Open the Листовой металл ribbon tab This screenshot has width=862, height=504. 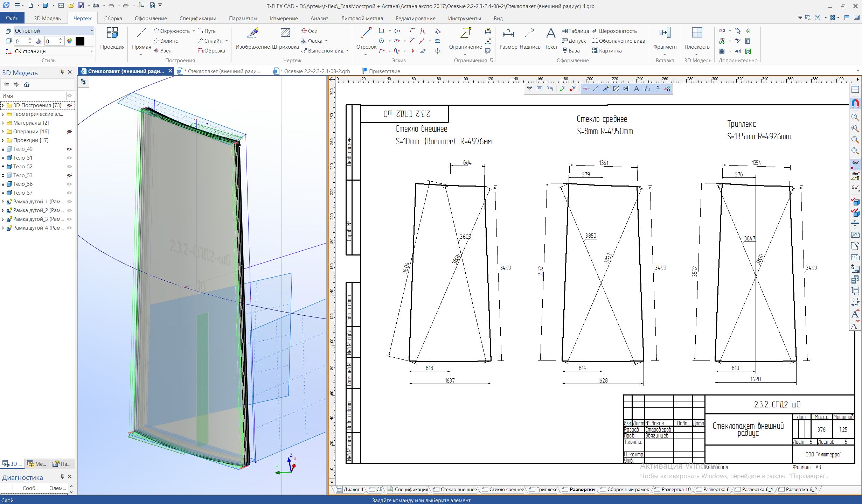click(362, 18)
